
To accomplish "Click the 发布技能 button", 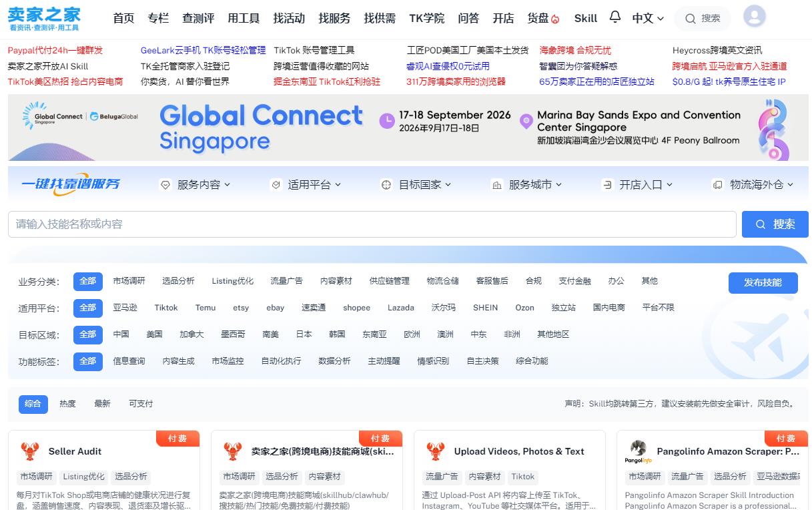I will (763, 282).
